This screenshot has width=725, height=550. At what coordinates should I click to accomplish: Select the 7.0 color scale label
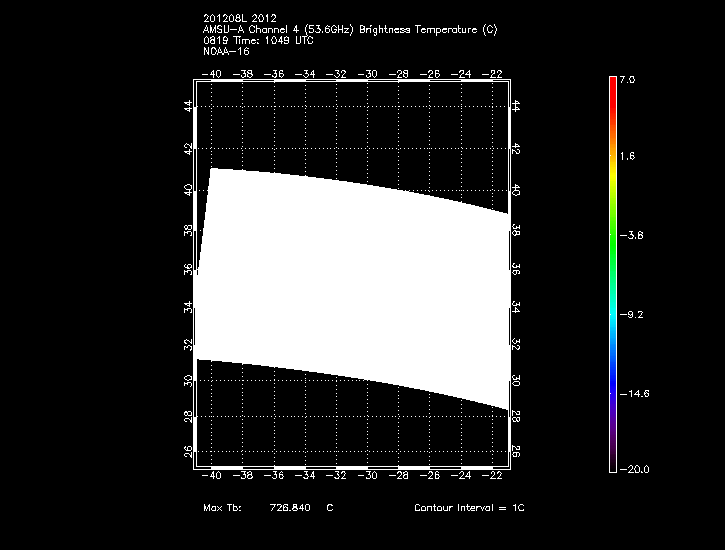[627, 78]
